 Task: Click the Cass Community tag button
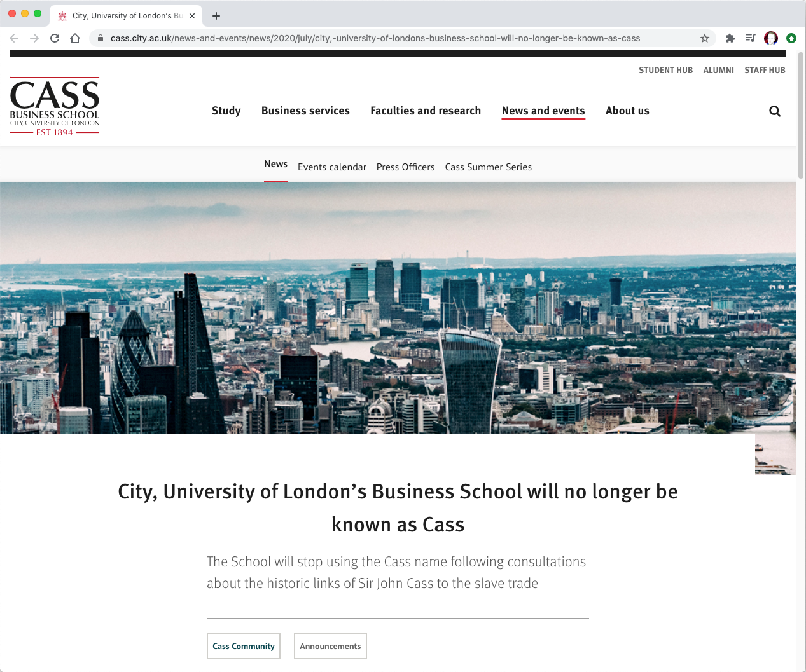click(244, 646)
